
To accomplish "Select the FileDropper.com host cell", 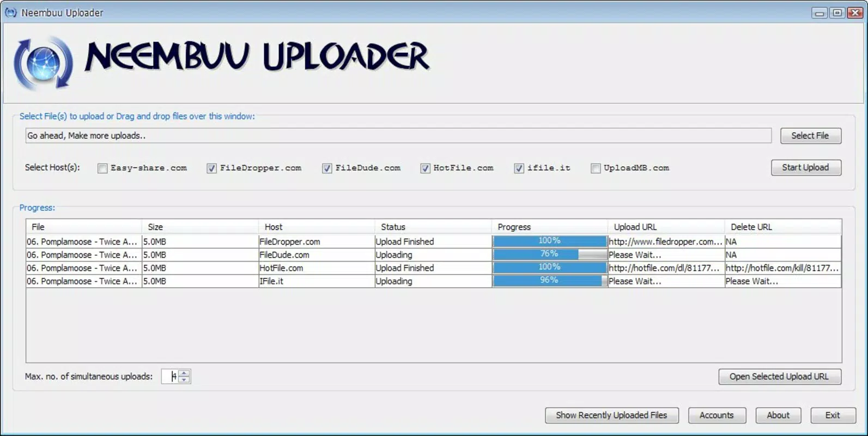I will pyautogui.click(x=317, y=241).
